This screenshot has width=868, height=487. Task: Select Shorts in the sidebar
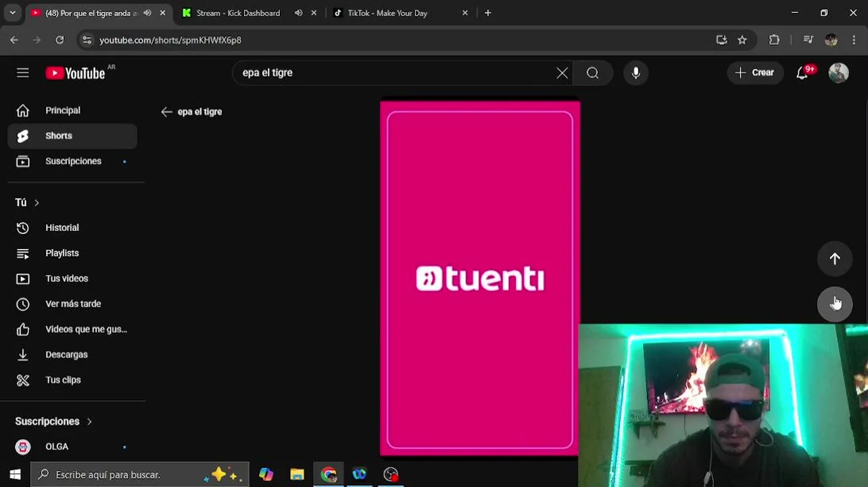(72, 136)
